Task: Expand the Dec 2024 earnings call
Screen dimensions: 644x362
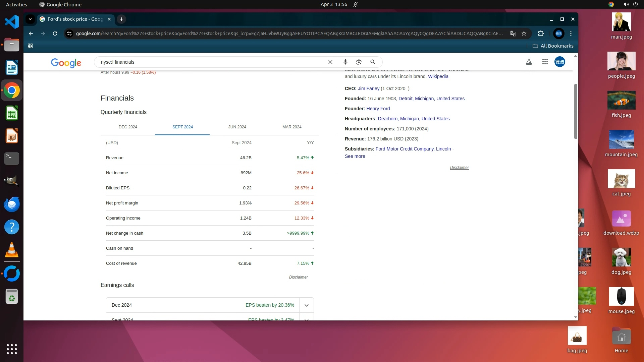Action: tap(306, 305)
